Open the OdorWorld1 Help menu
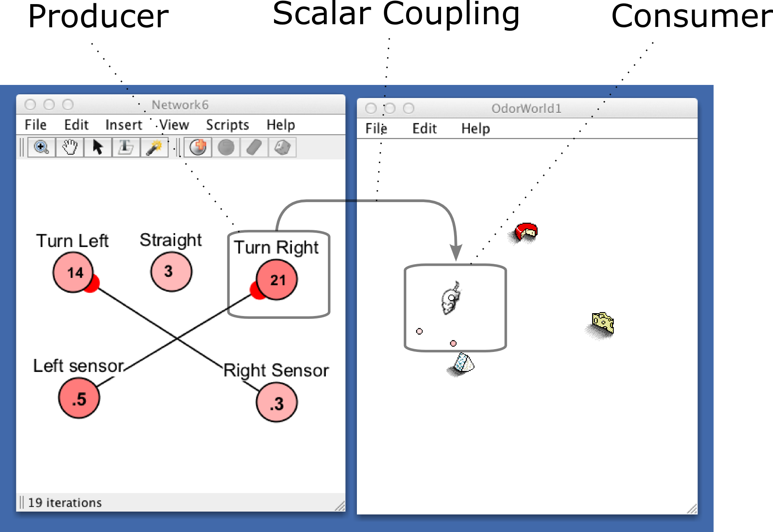773x532 pixels. (475, 129)
